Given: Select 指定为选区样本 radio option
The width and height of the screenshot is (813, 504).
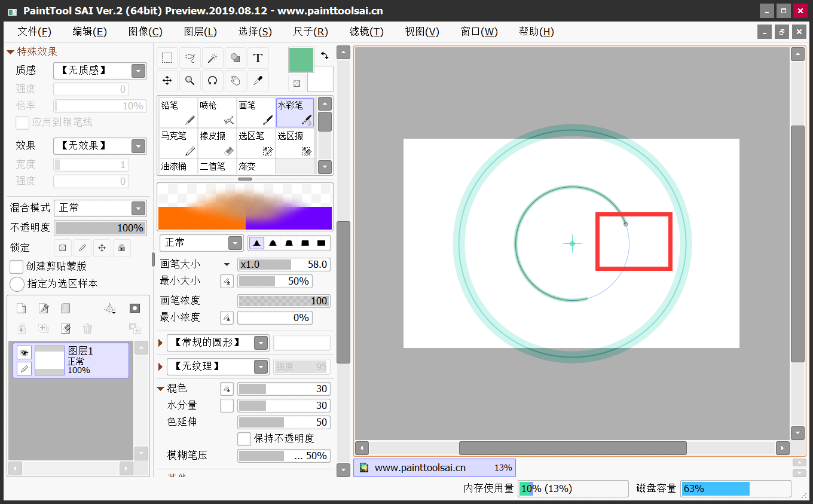Looking at the screenshot, I should (x=17, y=284).
